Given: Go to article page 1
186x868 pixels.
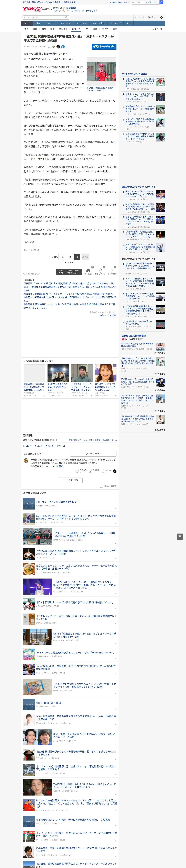Looking at the screenshot, I should (x=63, y=257).
